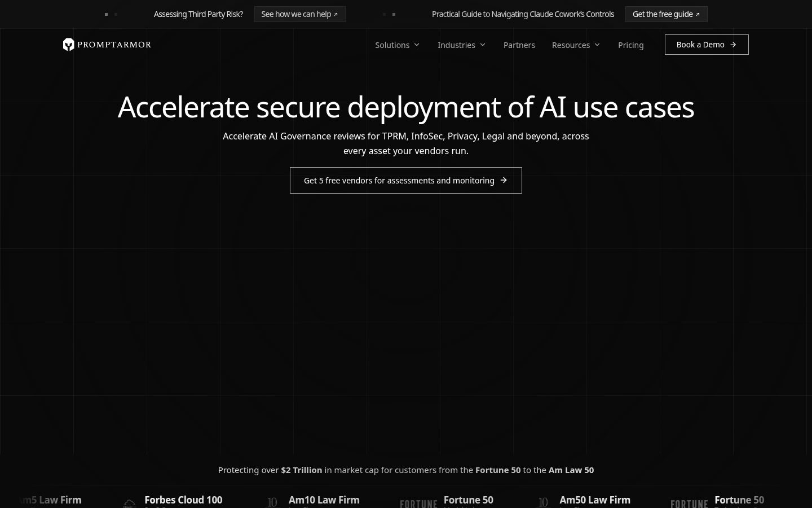
Task: Expand the Industries dropdown menu
Action: tap(461, 45)
